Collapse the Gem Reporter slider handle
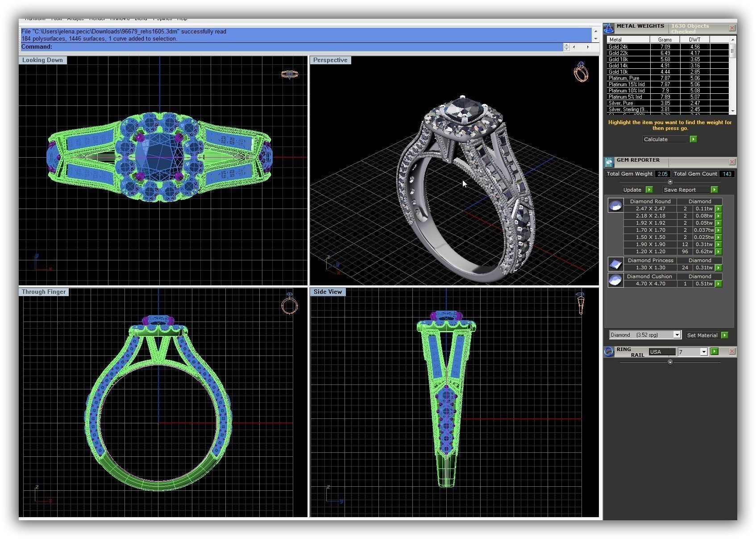The width and height of the screenshot is (756, 539). [x=670, y=182]
